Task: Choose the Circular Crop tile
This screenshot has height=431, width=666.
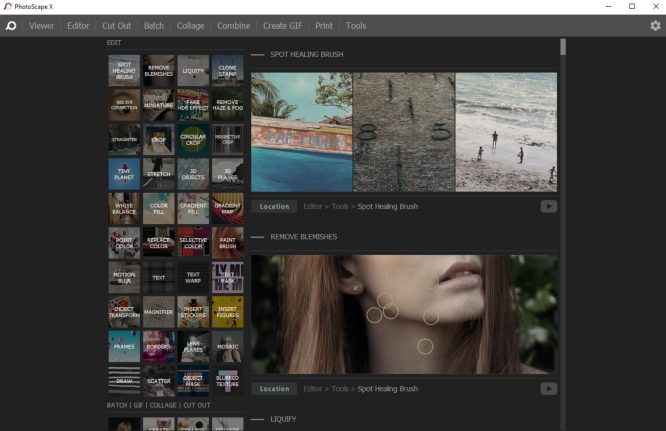Action: pyautogui.click(x=193, y=139)
